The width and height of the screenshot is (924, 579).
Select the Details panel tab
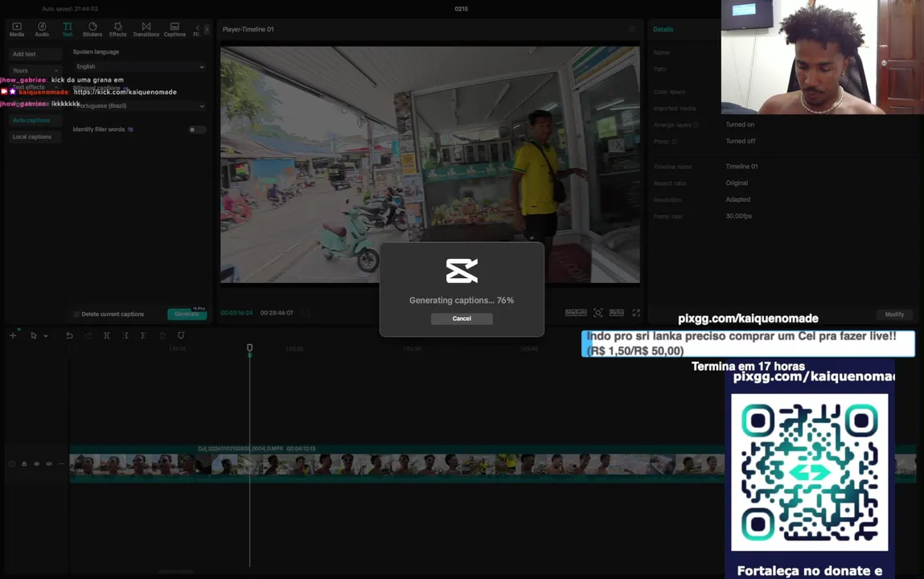pyautogui.click(x=663, y=30)
